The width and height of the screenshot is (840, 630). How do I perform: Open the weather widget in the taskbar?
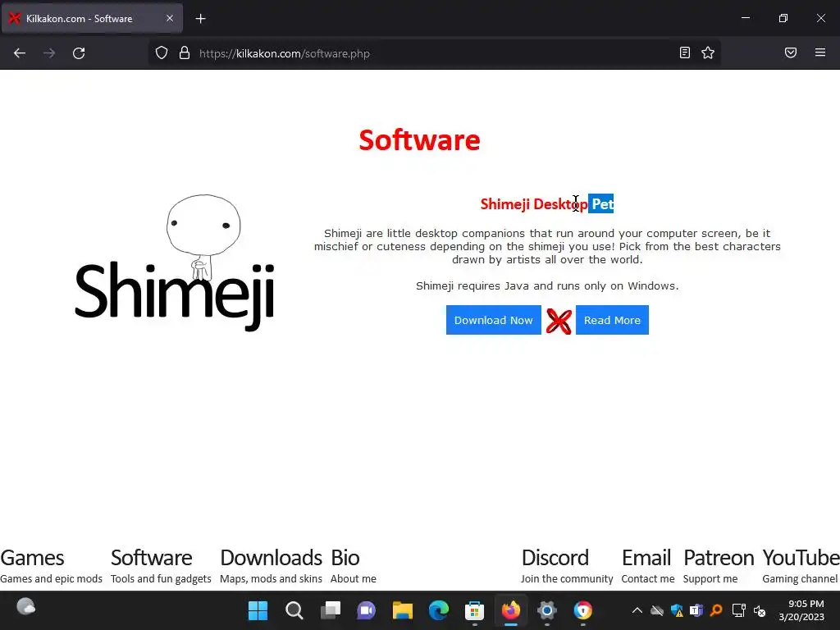tap(25, 608)
